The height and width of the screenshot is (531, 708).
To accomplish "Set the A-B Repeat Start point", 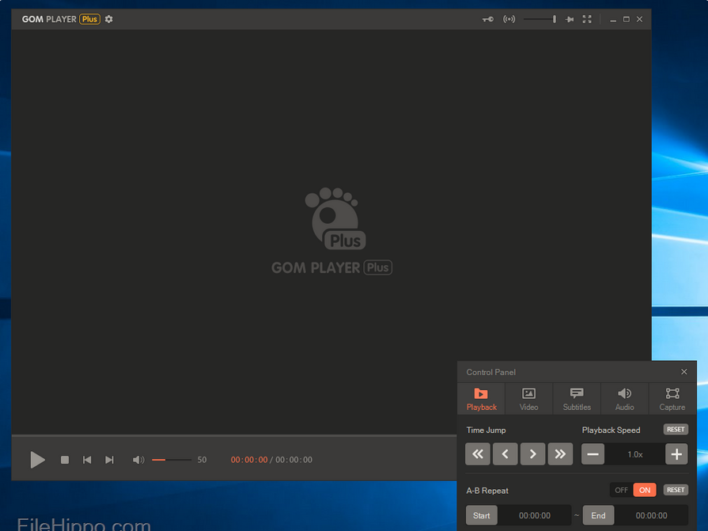I will click(x=481, y=515).
